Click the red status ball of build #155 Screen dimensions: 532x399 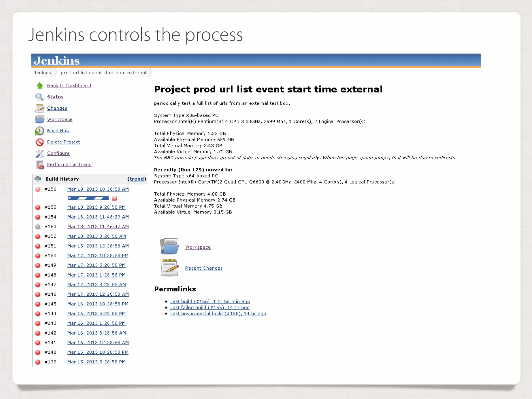point(38,207)
